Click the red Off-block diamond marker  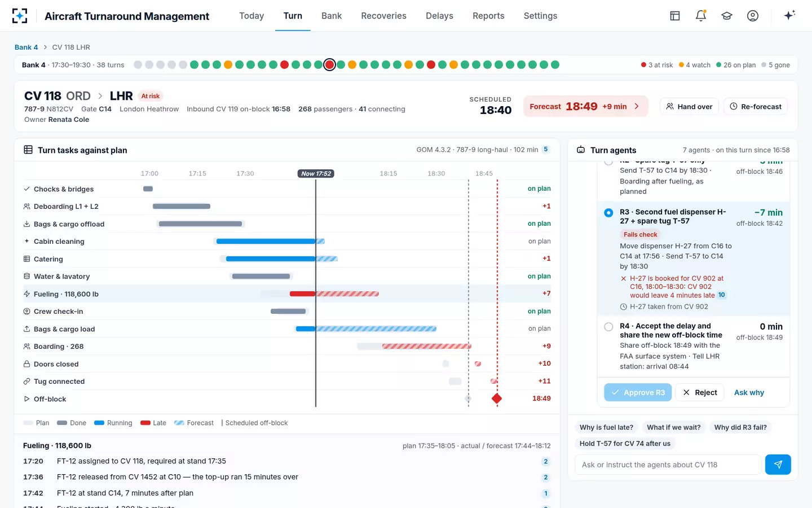point(497,398)
